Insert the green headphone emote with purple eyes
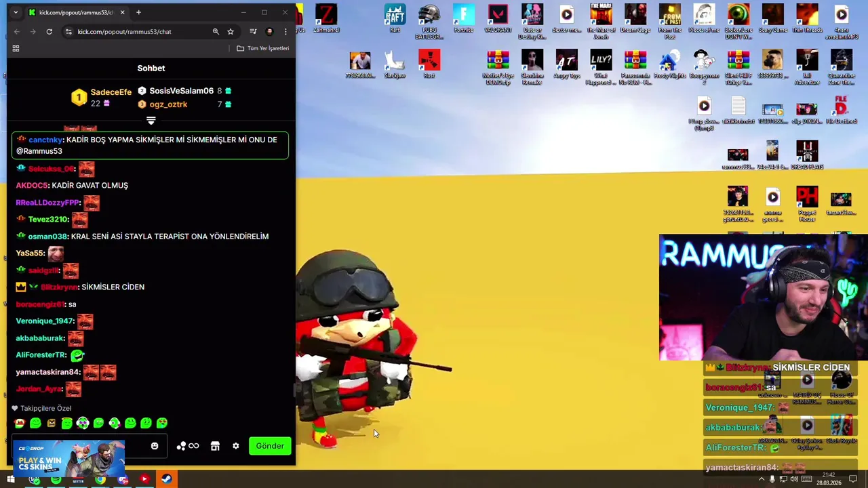The image size is (868, 488). coord(83,423)
